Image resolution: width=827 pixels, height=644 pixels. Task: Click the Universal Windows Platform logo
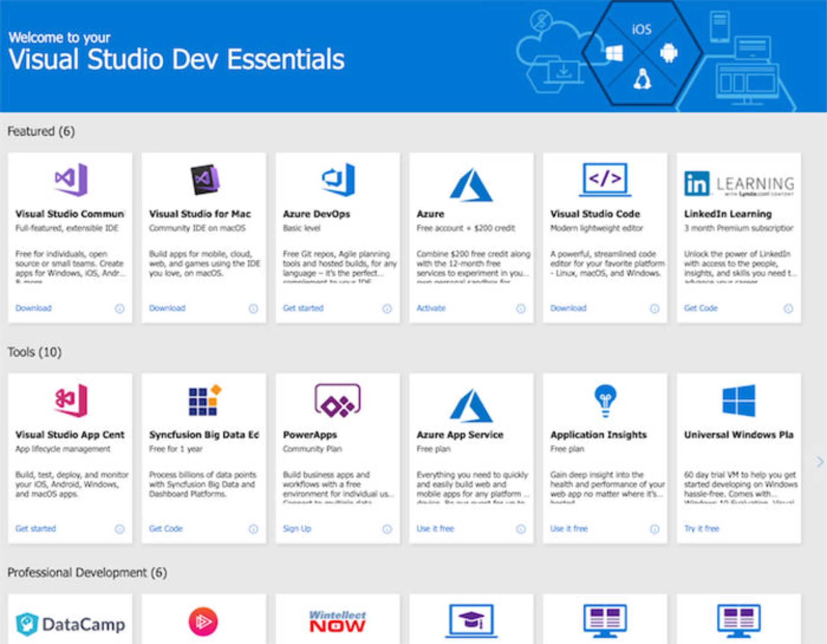point(739,400)
